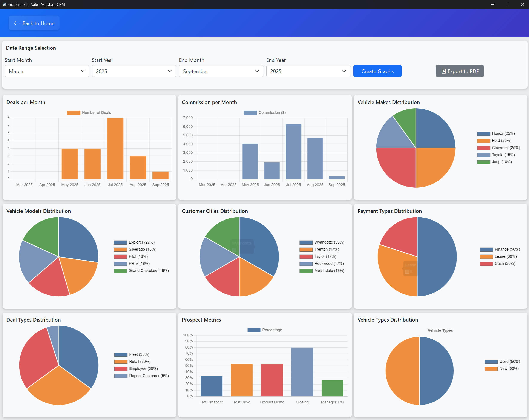The image size is (529, 420).
Task: Click the car icon in title bar
Action: [x=5, y=5]
